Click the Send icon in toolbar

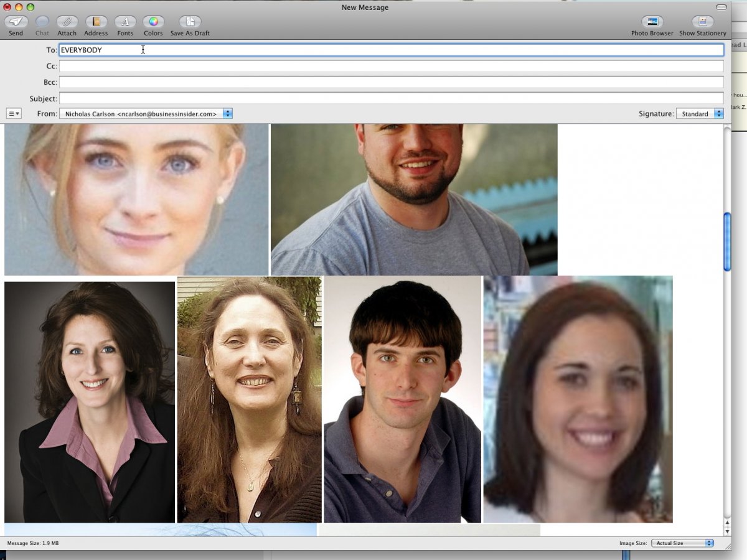pos(16,22)
